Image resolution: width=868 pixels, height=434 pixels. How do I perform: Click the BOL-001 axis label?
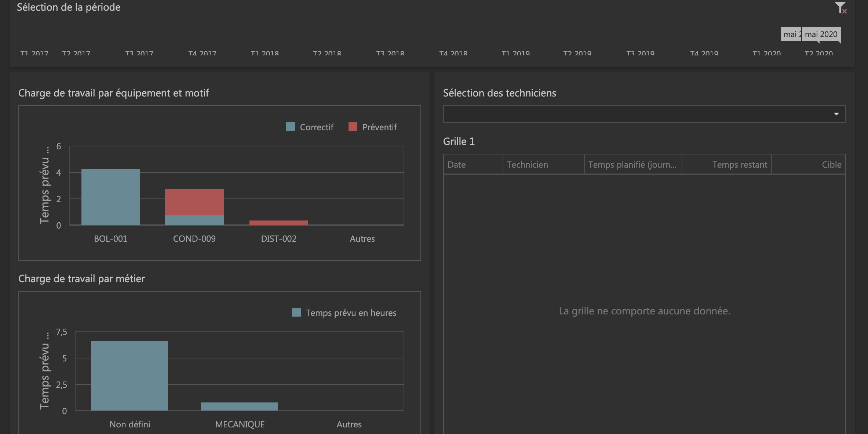point(111,239)
